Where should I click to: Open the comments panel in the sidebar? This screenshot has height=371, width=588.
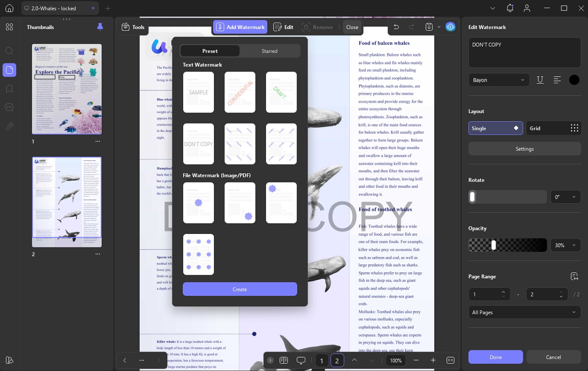click(9, 107)
